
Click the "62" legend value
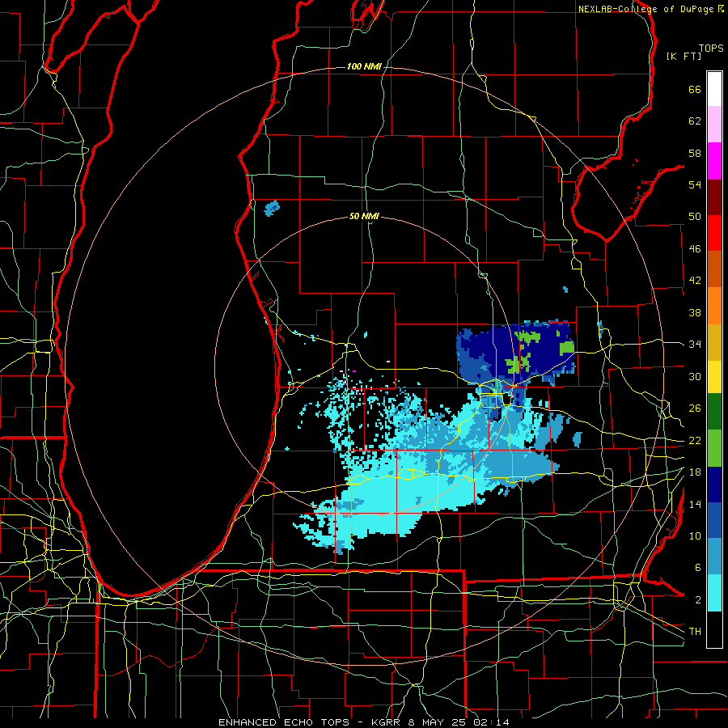[695, 121]
